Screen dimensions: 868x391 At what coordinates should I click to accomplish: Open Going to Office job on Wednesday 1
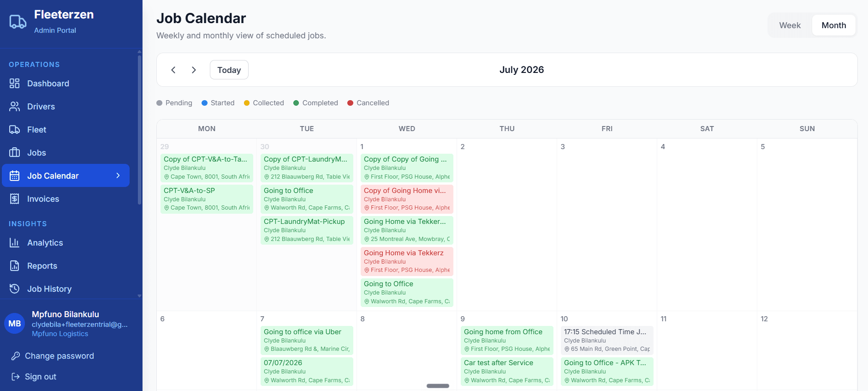tap(407, 292)
